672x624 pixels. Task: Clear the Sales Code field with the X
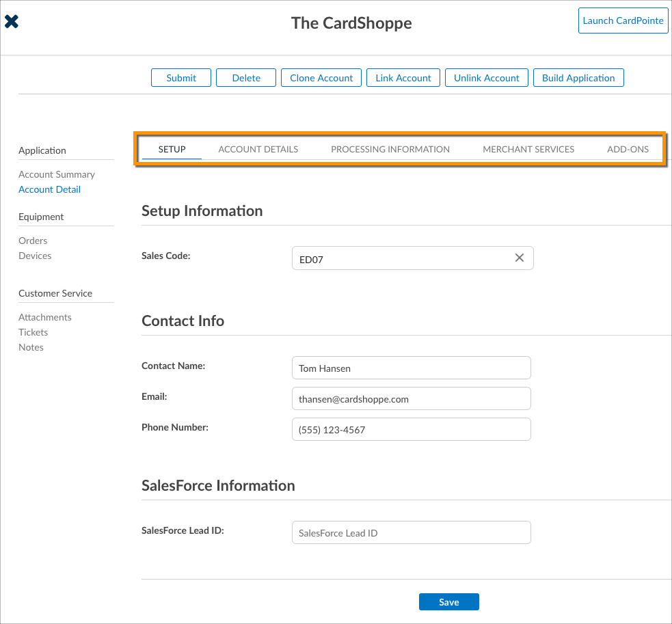[519, 258]
